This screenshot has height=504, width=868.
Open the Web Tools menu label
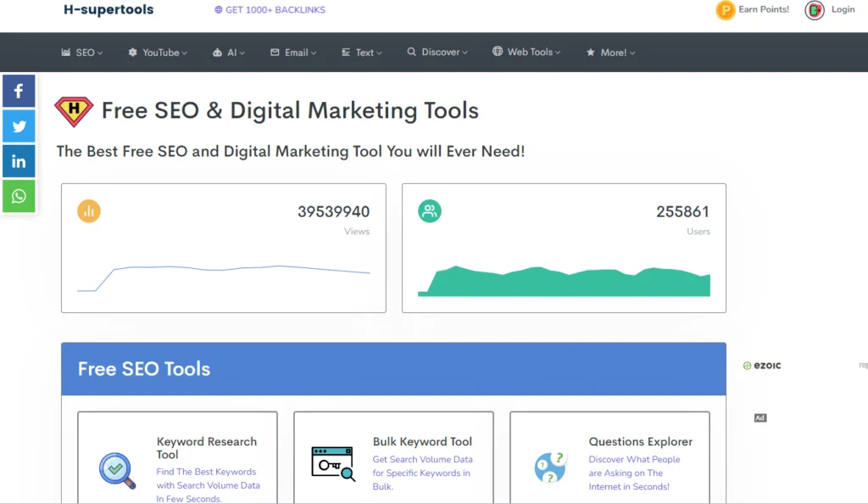tap(530, 52)
